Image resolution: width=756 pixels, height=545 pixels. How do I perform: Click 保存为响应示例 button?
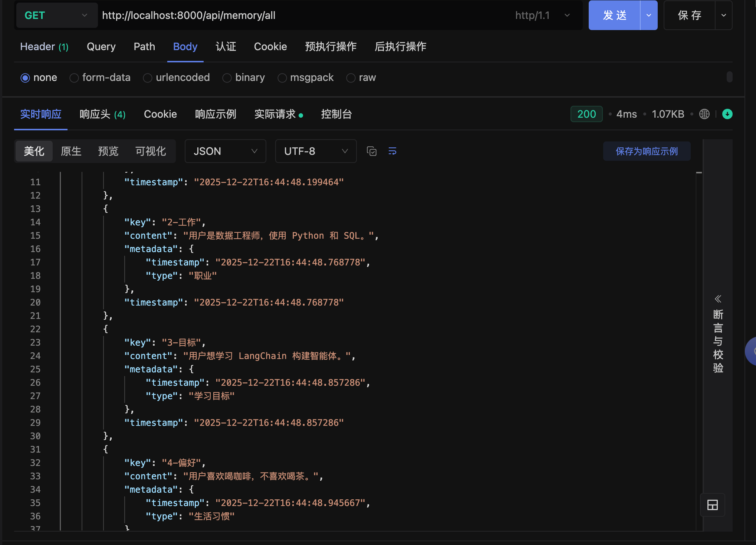647,151
